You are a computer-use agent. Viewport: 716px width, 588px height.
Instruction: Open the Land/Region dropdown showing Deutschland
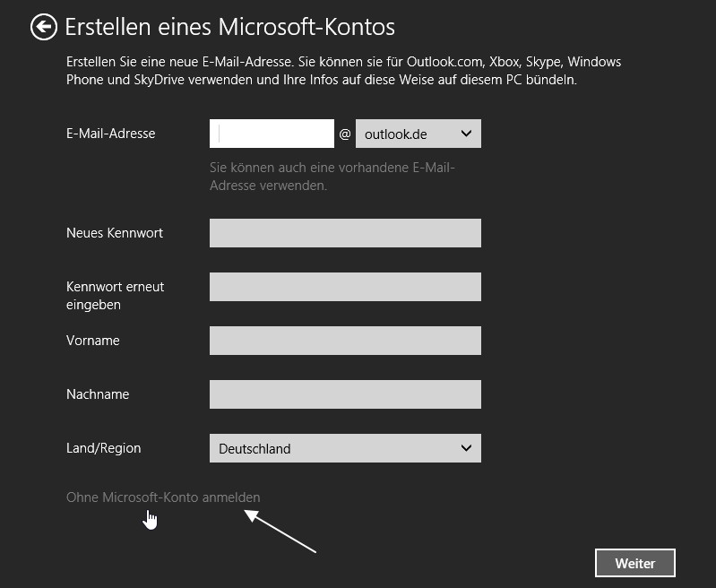(x=345, y=448)
